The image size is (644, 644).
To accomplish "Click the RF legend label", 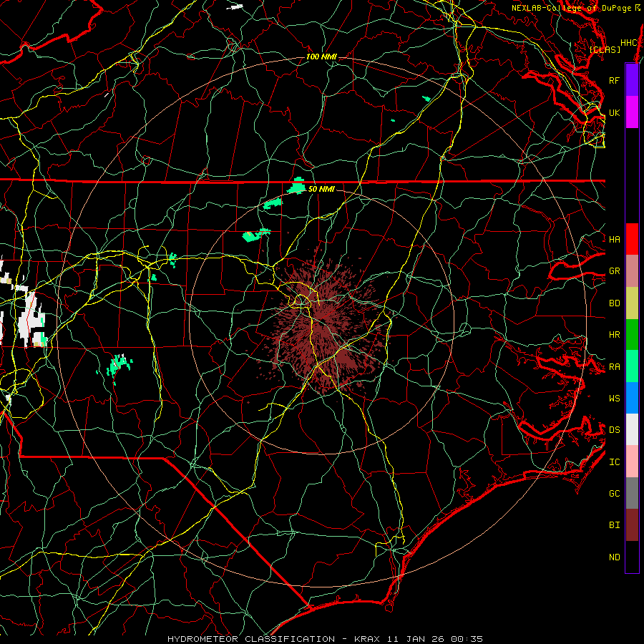I will [615, 80].
